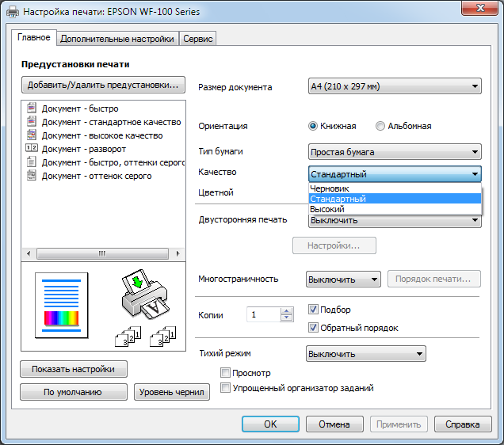The image size is (504, 445).
Task: Click the 'Документ - быстро, оттенки серого' preset icon
Action: click(x=31, y=162)
